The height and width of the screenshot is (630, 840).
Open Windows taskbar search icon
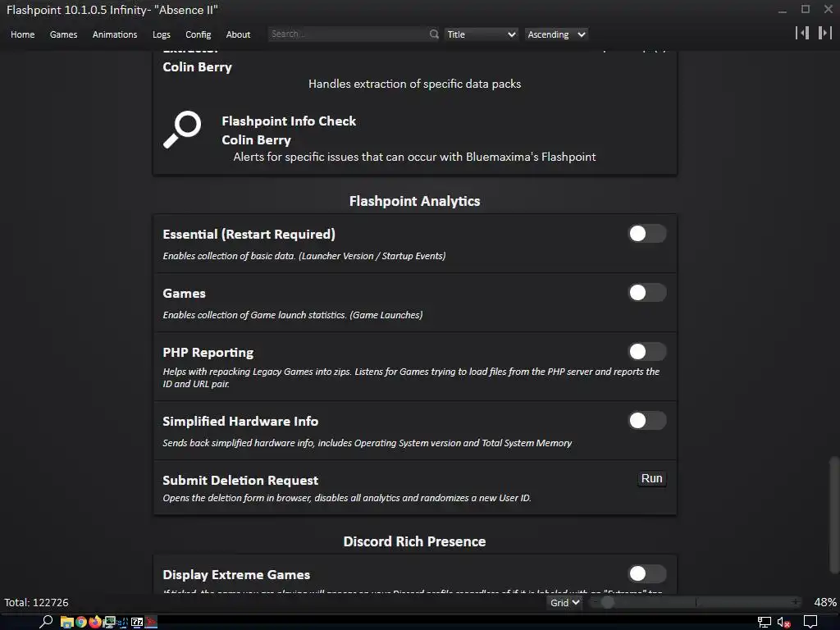pos(46,622)
